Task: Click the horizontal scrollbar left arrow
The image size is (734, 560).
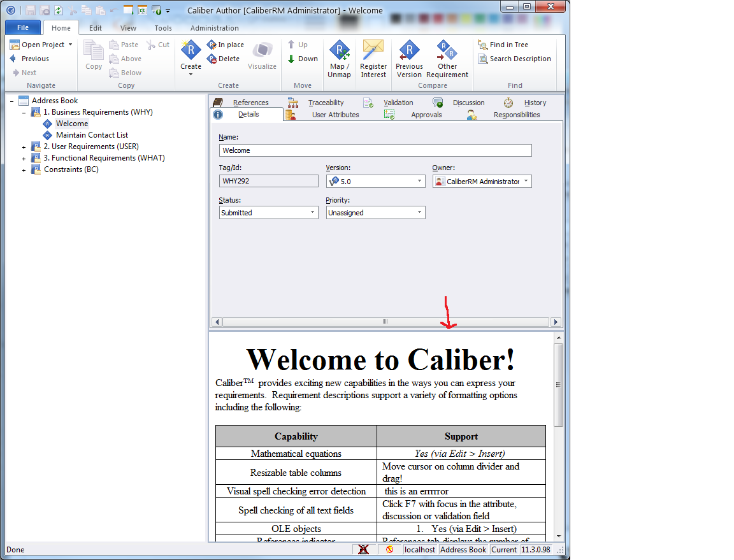Action: (217, 322)
